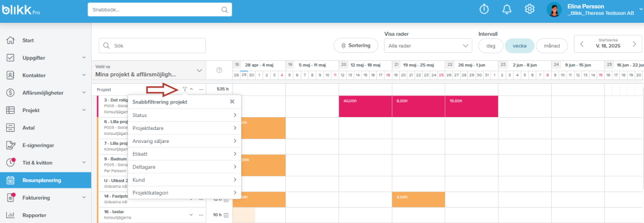Select the månad interval toggle

[x=552, y=46]
